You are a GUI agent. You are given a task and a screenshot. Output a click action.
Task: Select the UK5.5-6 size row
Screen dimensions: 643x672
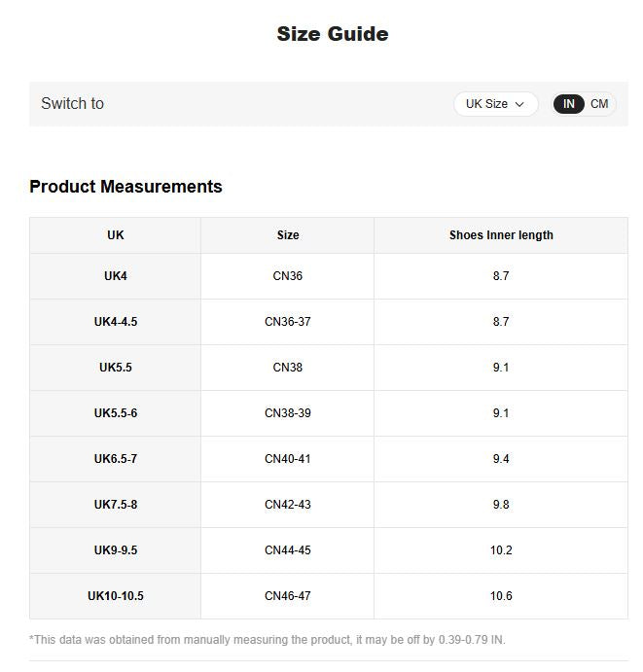(x=329, y=413)
